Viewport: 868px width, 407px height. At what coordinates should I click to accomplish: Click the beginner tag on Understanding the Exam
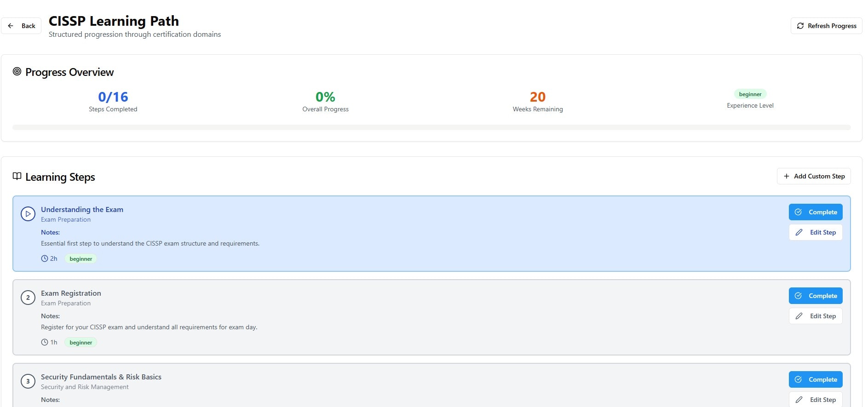80,259
